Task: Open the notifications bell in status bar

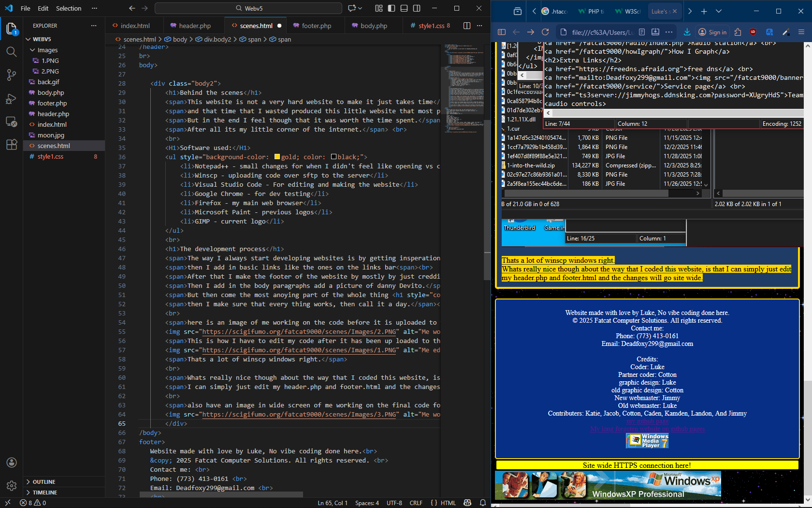Action: click(482, 503)
